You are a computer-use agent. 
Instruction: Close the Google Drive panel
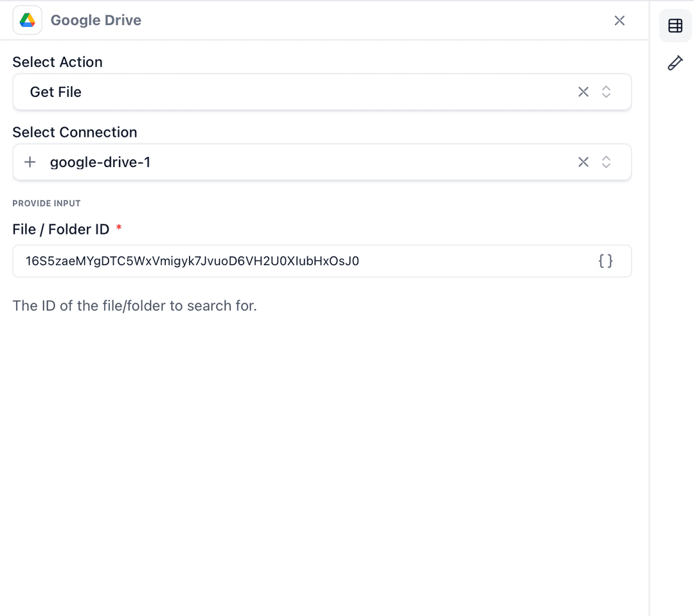(619, 21)
